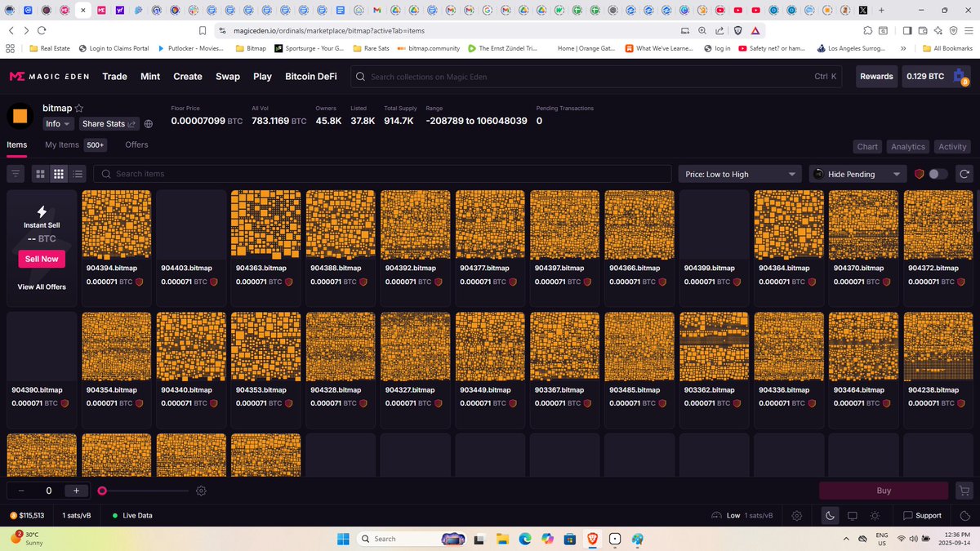
Task: Click the Brave Rewards triangle icon
Action: [x=755, y=30]
